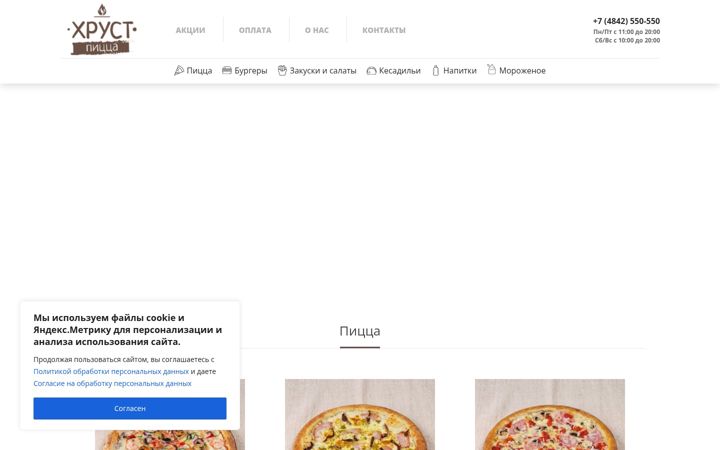
Task: Open the left pizza photo behind cookie banner
Action: click(x=170, y=440)
